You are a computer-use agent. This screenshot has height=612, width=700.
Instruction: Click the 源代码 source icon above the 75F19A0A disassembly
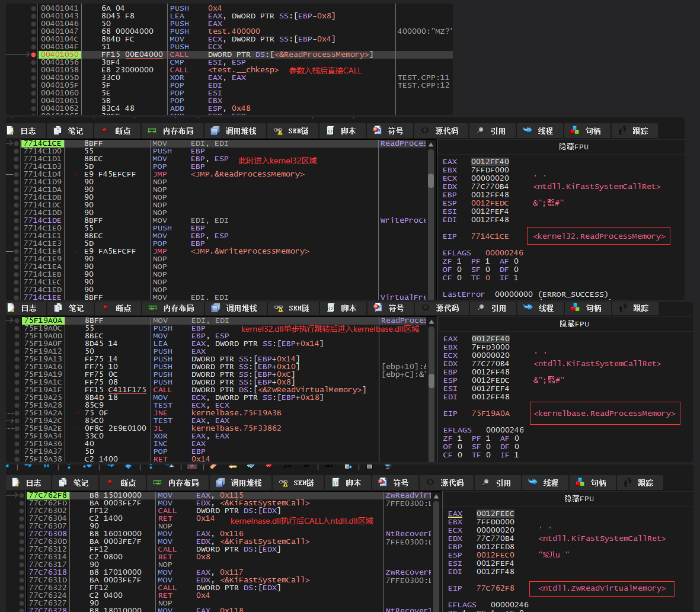[x=426, y=308]
